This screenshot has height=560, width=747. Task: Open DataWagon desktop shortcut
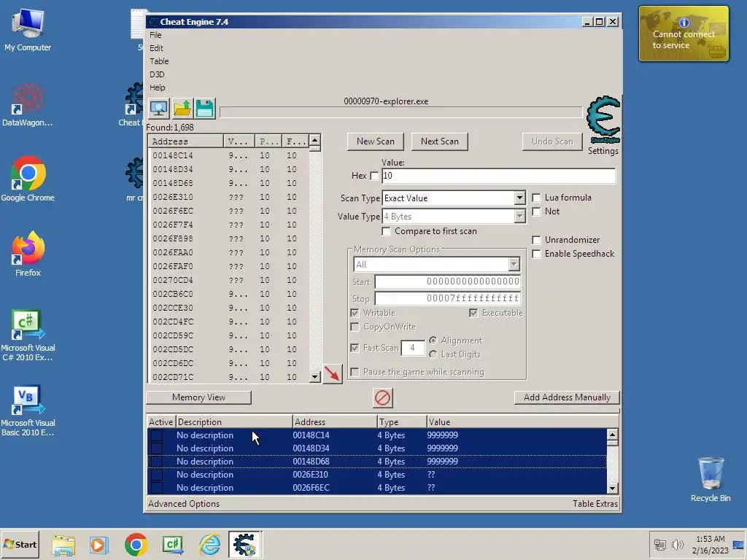[x=28, y=105]
